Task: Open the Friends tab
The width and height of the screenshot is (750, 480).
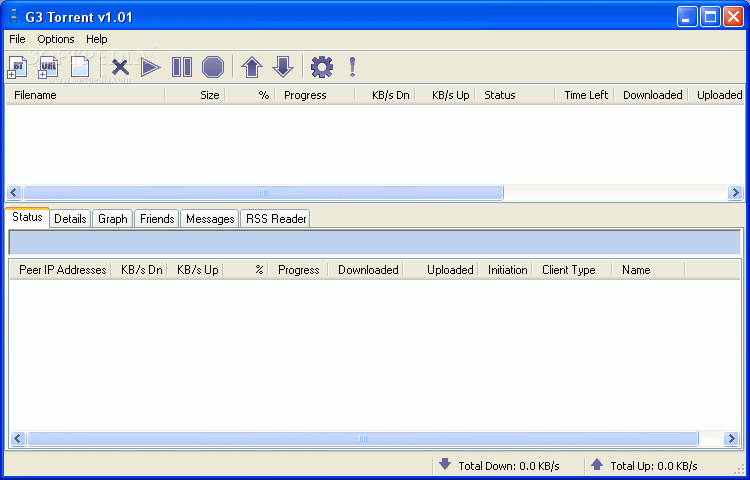Action: tap(157, 219)
